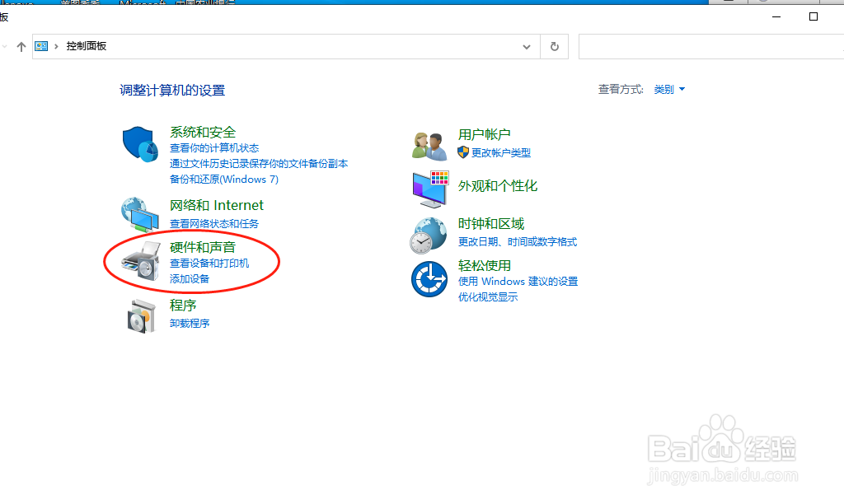This screenshot has height=504, width=844.
Task: Open 时钟和区域 category heading
Action: tap(491, 224)
